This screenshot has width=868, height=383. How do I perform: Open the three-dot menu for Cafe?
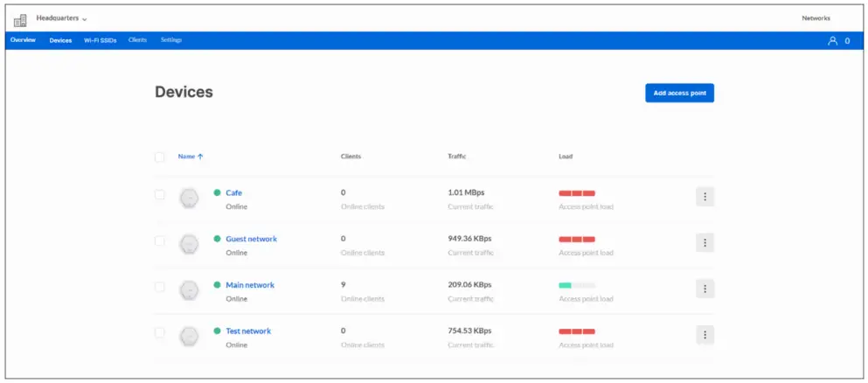point(705,197)
